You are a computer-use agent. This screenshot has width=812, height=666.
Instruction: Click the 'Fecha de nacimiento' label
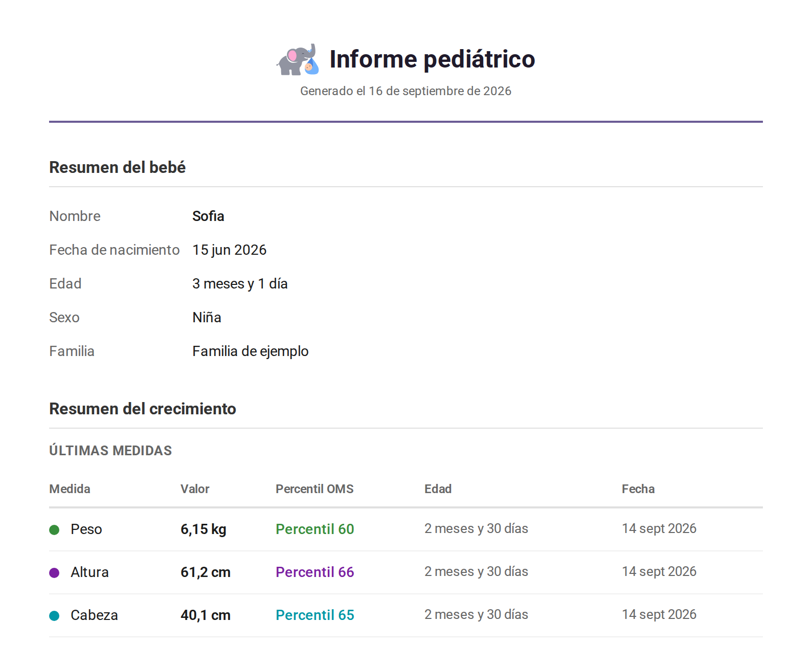point(114,250)
